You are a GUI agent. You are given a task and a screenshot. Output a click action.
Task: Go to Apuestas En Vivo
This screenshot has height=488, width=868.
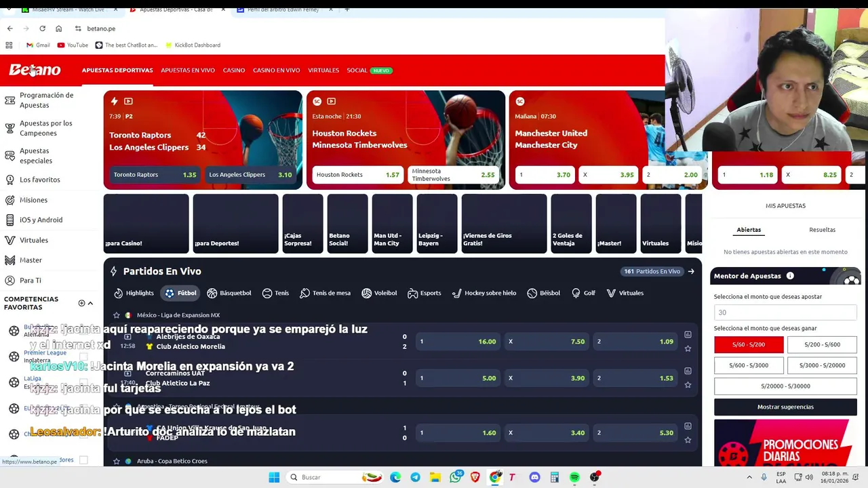188,70
